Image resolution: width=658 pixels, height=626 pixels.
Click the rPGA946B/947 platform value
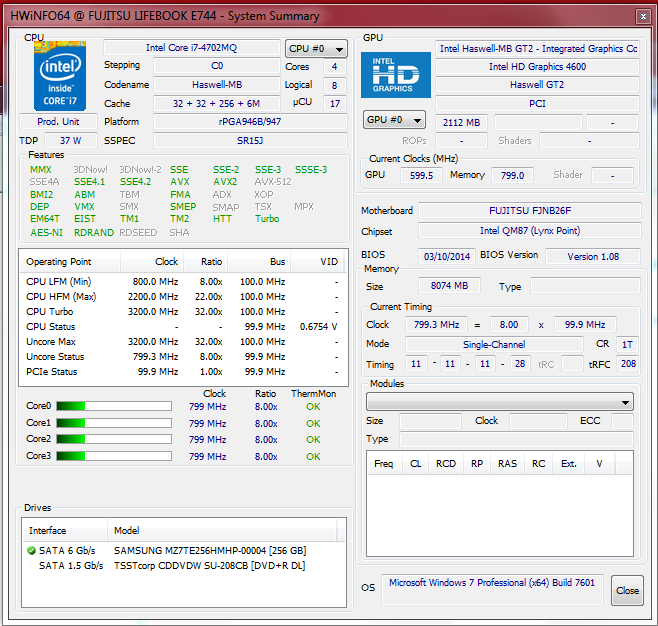250,122
